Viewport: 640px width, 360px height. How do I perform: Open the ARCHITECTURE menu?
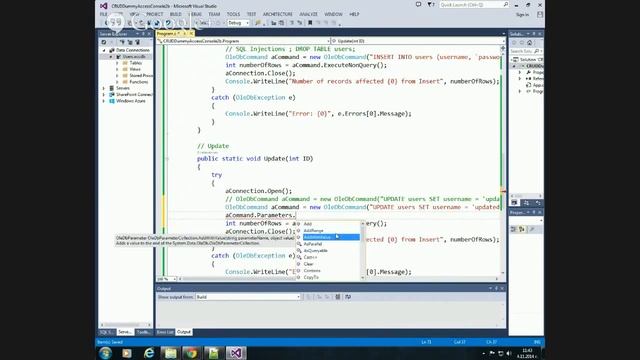[278, 14]
